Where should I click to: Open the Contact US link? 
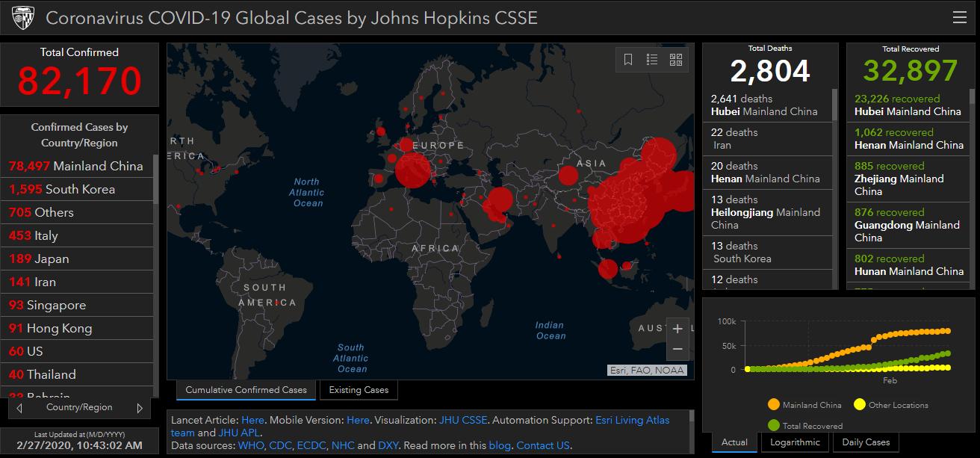click(x=542, y=445)
